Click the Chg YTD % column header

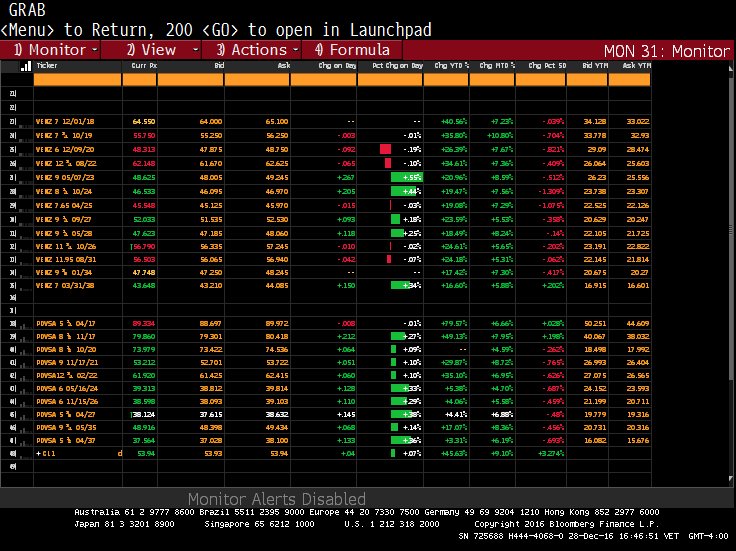452,66
